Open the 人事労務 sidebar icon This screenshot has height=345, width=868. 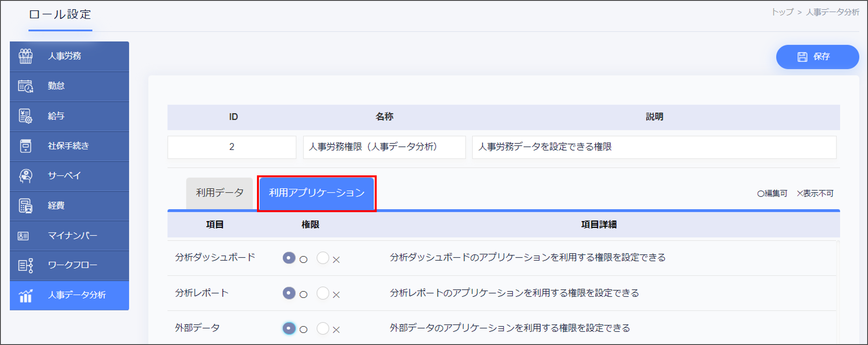click(x=26, y=56)
